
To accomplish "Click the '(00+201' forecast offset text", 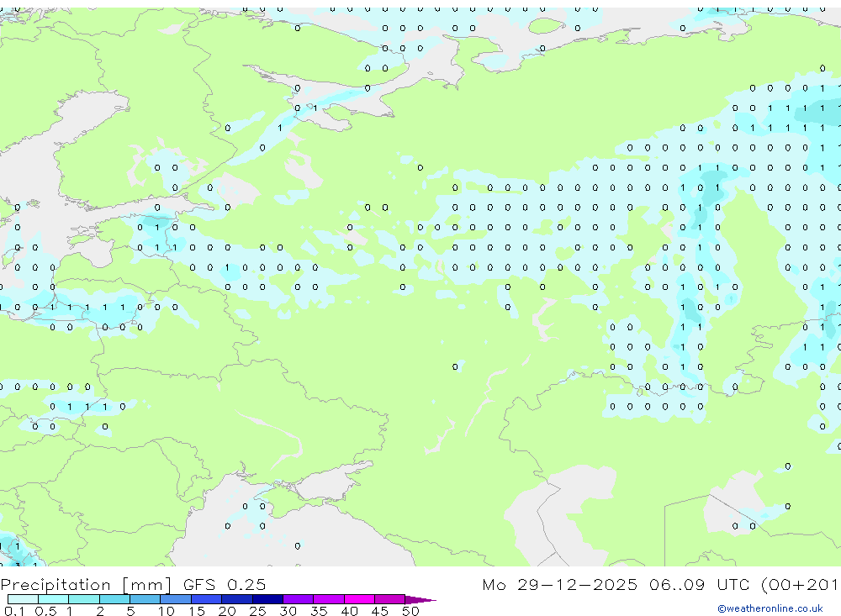I will tap(800, 584).
